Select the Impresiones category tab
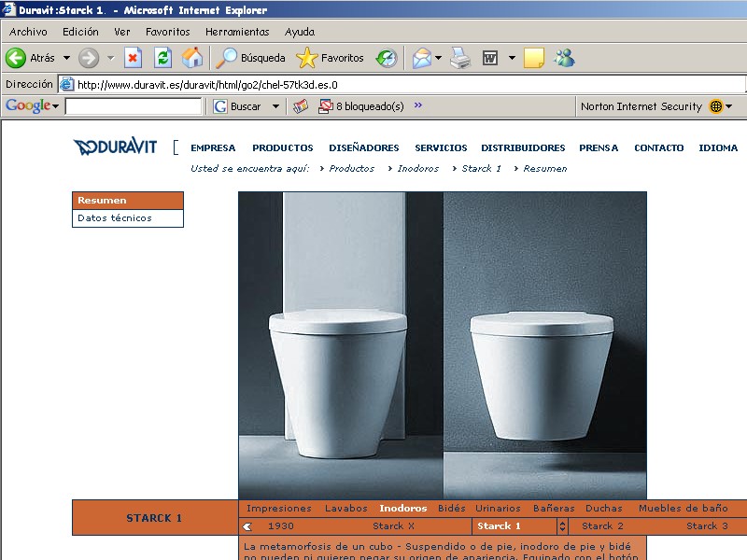The width and height of the screenshot is (747, 560). click(279, 508)
